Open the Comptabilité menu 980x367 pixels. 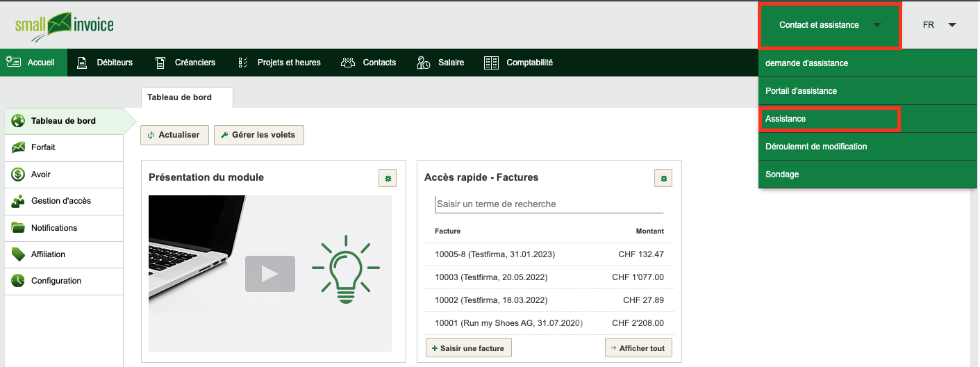tap(519, 63)
